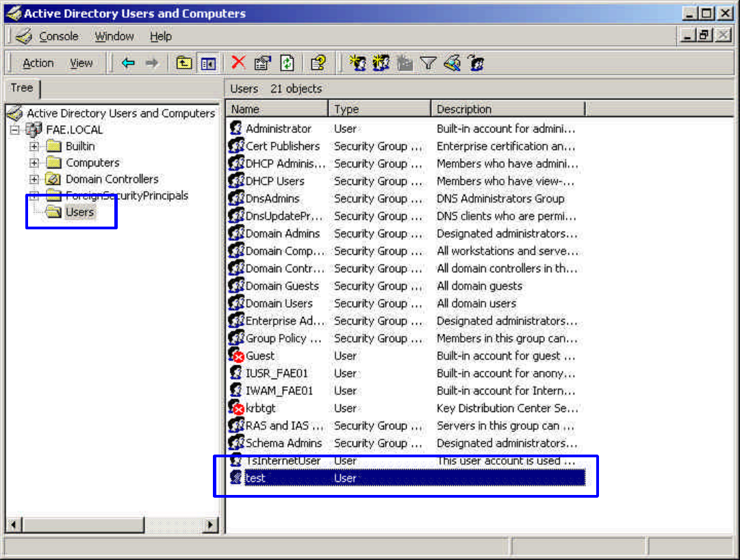Open the Console menu

coord(58,36)
